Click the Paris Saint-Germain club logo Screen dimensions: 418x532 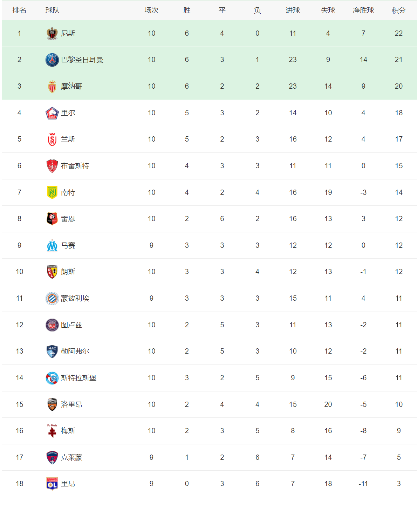point(52,60)
